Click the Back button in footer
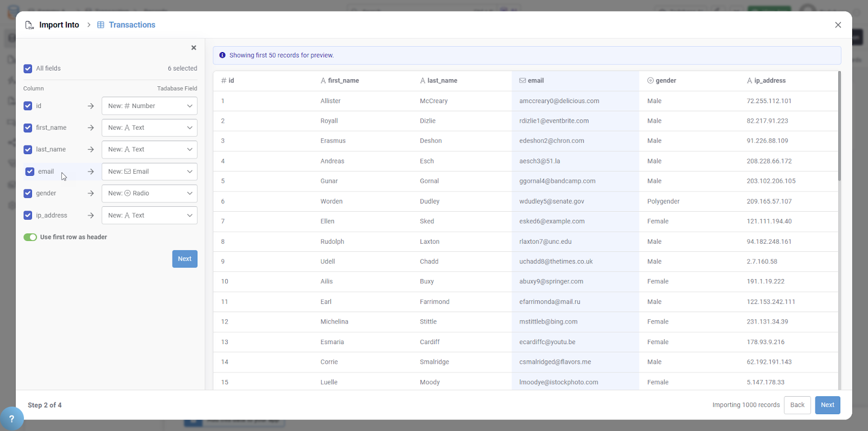Image resolution: width=868 pixels, height=431 pixels. (797, 405)
